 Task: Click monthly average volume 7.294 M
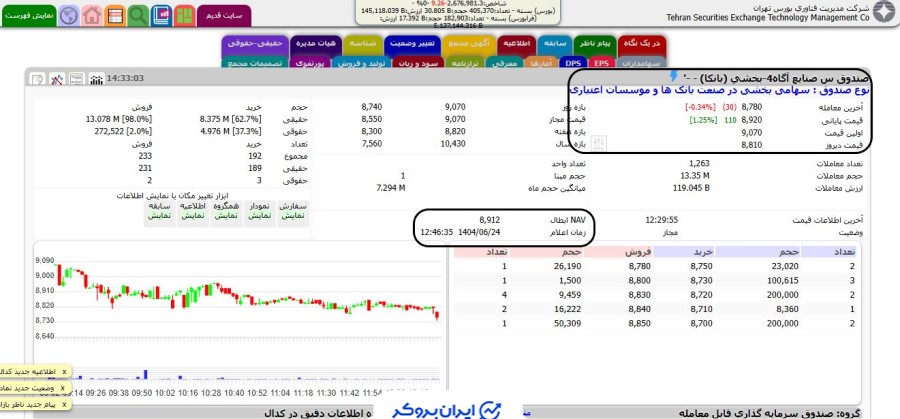pyautogui.click(x=391, y=188)
